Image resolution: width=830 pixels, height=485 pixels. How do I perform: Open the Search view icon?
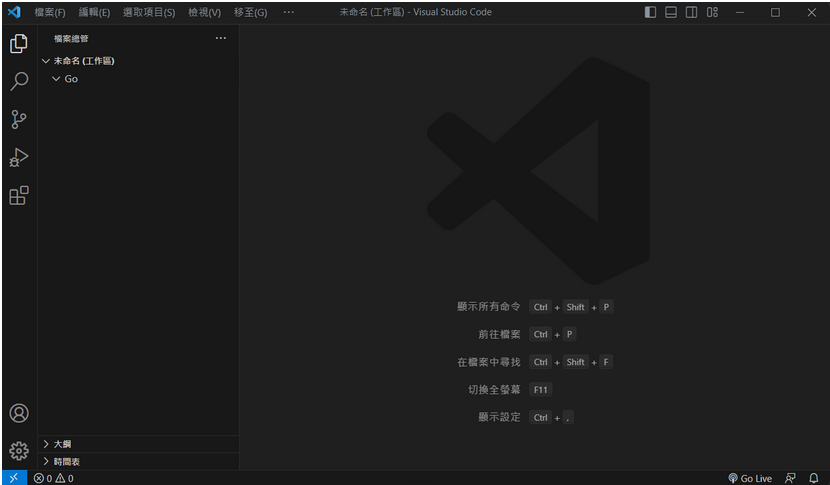[19, 81]
